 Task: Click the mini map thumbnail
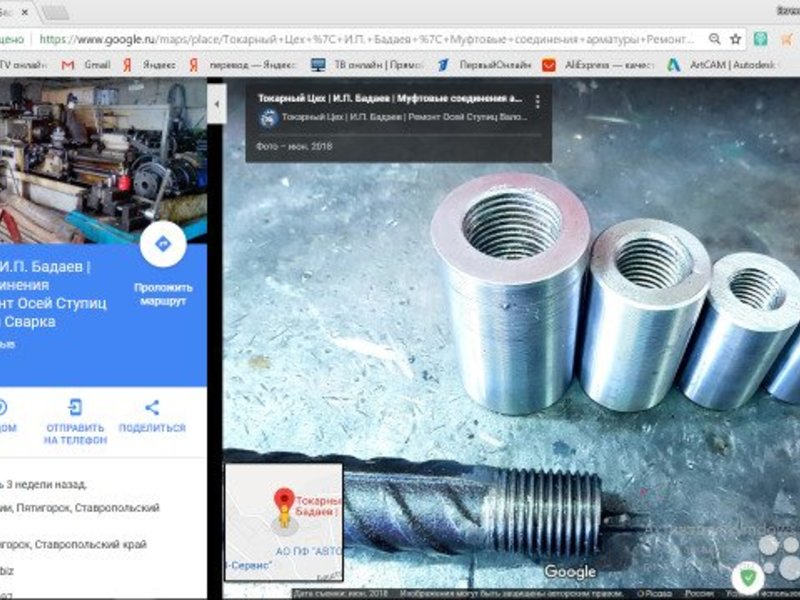pos(284,521)
